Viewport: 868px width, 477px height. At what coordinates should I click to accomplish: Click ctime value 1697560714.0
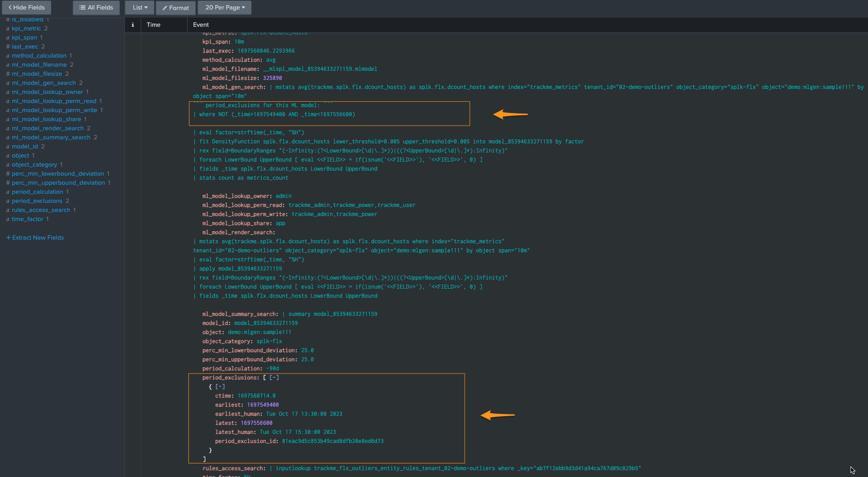coord(256,396)
